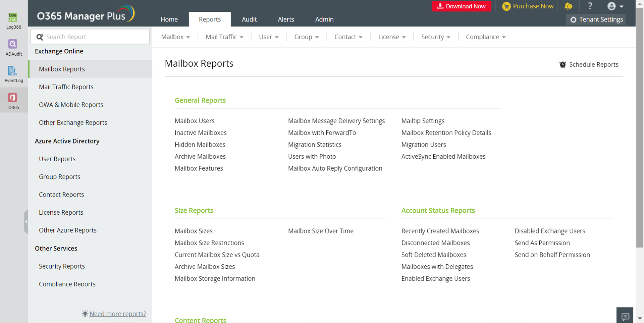The image size is (644, 323).
Task: Select Security Reports in sidebar
Action: point(62,266)
